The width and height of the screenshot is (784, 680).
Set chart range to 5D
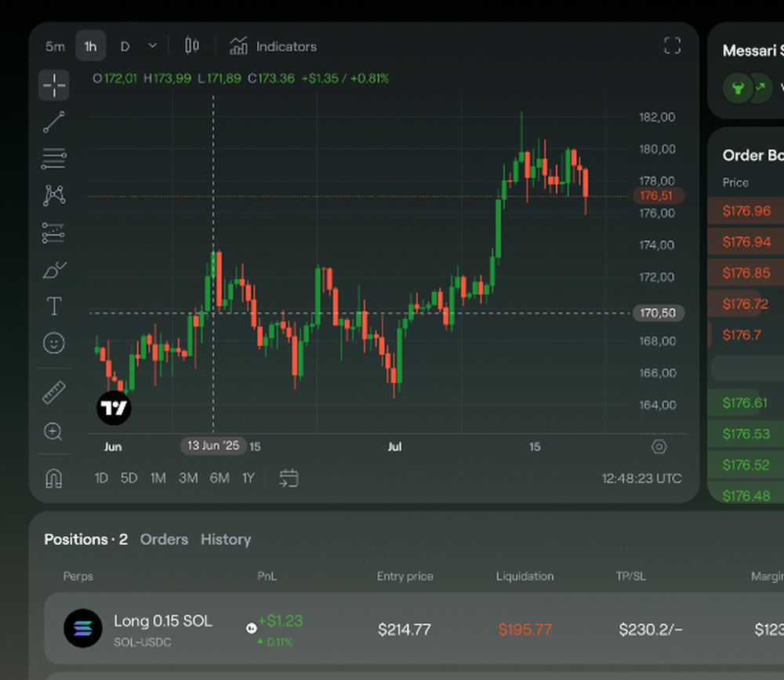129,478
